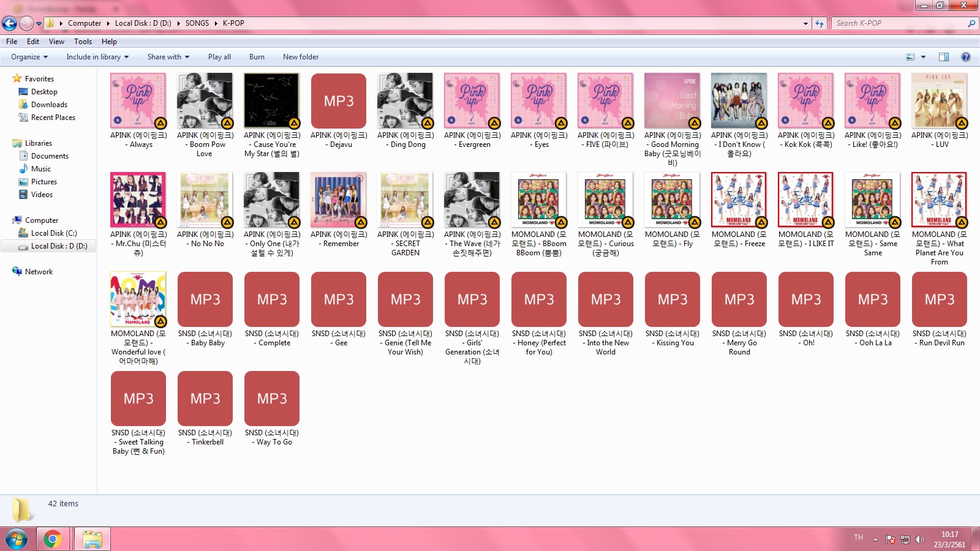Expand the address bar history dropdown

click(805, 23)
